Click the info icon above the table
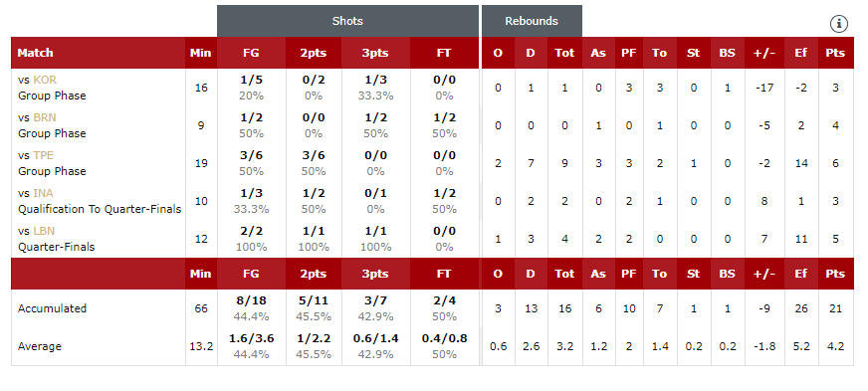 839,24
